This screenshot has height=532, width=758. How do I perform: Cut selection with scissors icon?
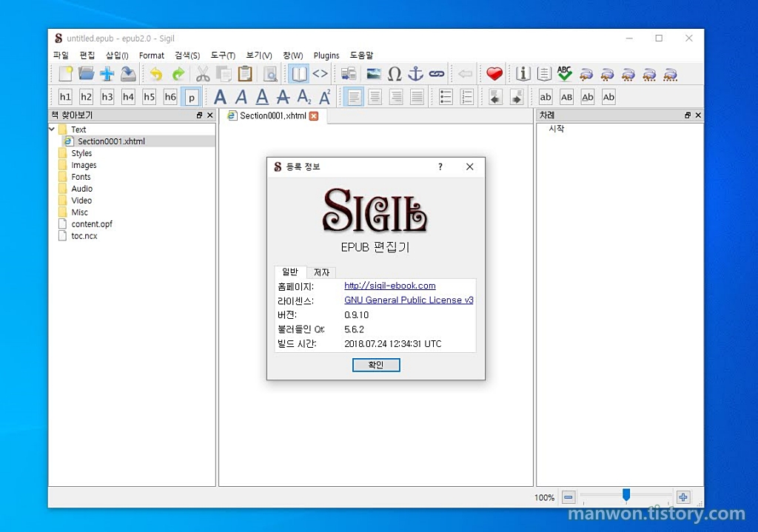(x=203, y=74)
